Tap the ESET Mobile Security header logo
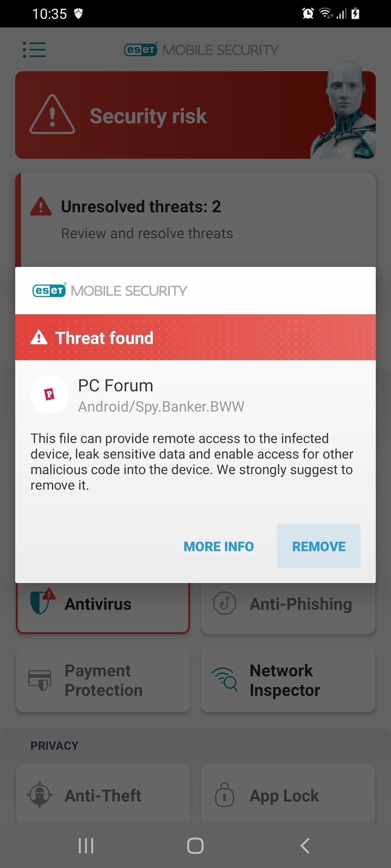 [x=201, y=50]
